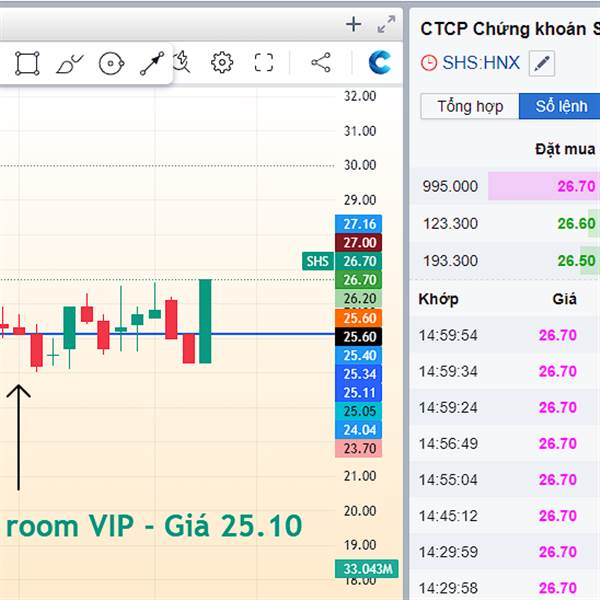Click the blue C logo icon

click(380, 62)
